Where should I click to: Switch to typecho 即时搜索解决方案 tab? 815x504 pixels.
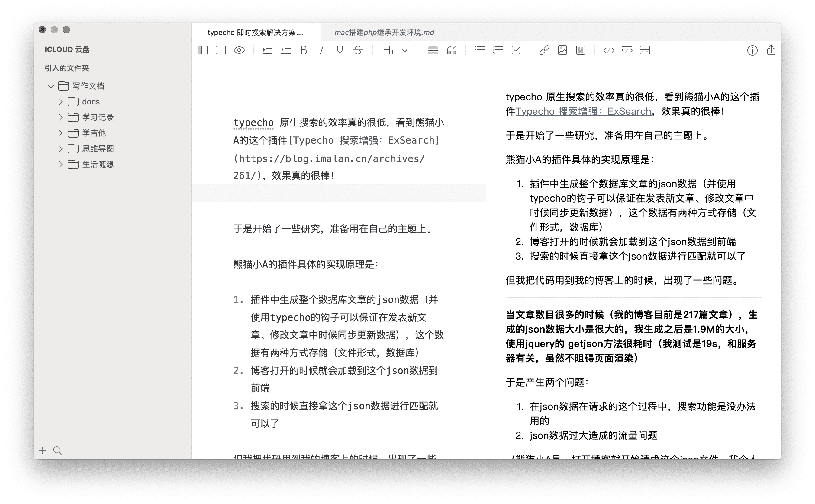(x=256, y=32)
